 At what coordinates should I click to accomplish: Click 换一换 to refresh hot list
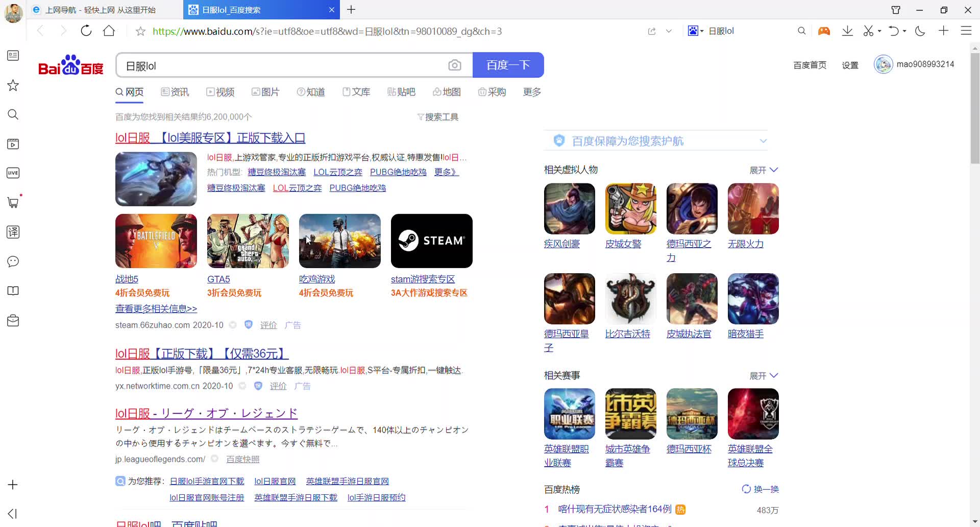[760, 489]
